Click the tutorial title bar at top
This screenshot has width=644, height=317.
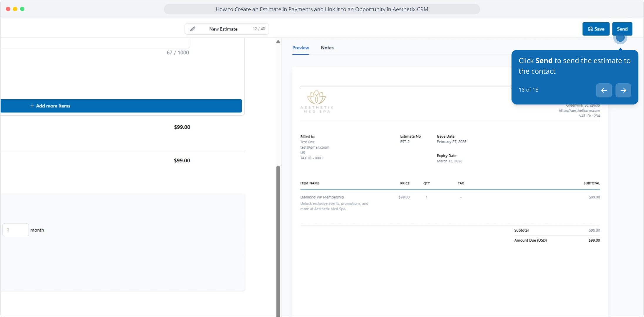pos(322,9)
